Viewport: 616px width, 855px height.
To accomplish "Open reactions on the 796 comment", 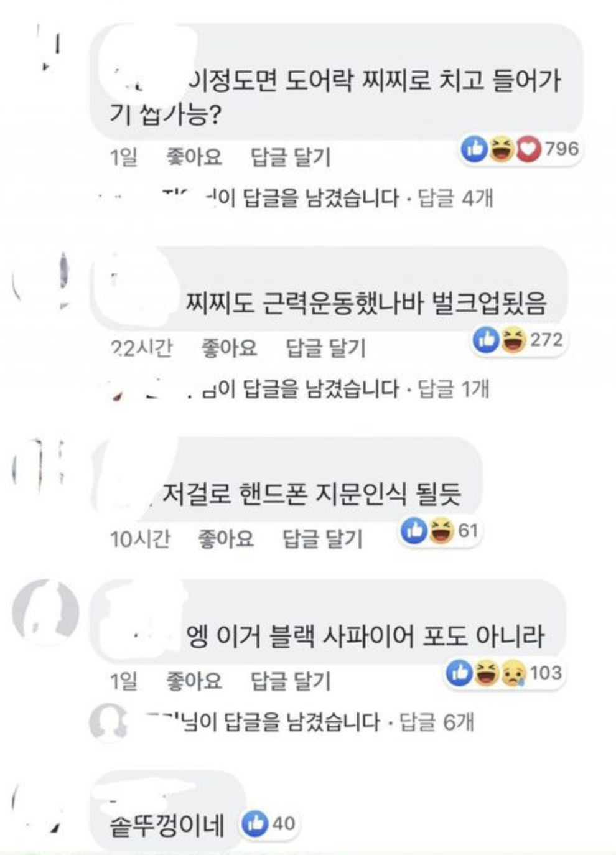I will (520, 149).
